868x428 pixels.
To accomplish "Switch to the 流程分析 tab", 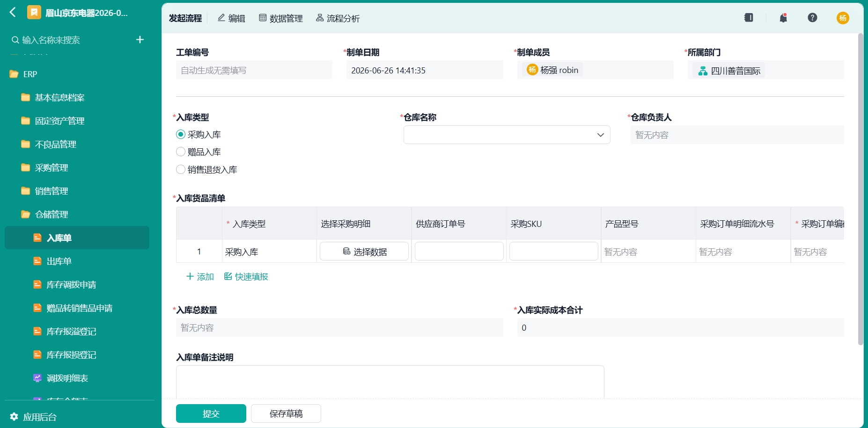I will tap(338, 18).
